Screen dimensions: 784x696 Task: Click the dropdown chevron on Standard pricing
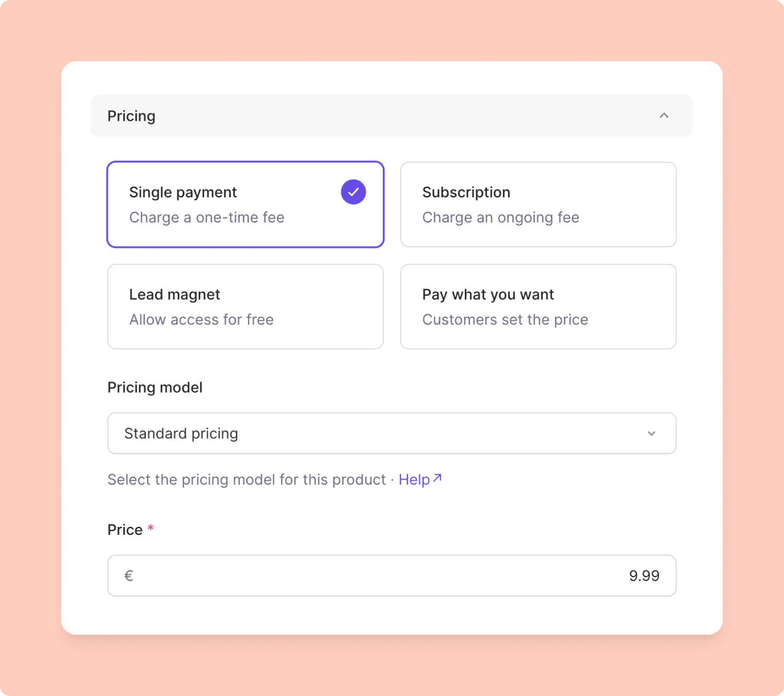click(x=652, y=433)
